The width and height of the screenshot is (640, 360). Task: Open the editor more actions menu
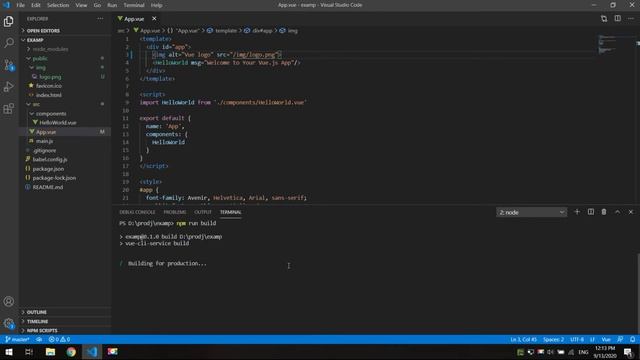[631, 19]
